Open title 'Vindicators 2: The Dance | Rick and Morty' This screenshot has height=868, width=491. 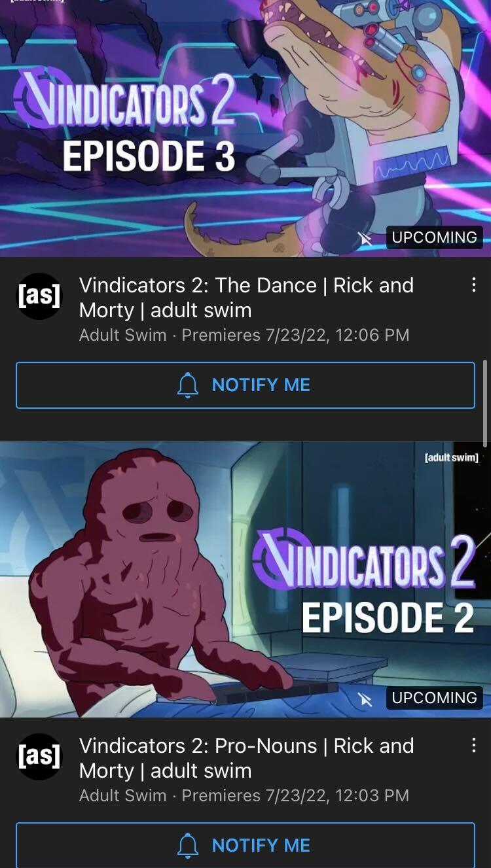[x=246, y=298]
